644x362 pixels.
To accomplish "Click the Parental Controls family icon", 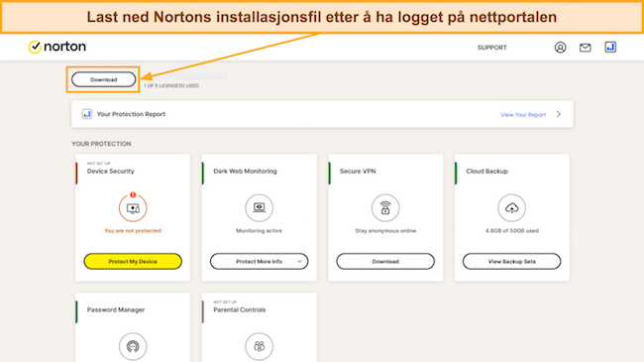I will coord(260,346).
